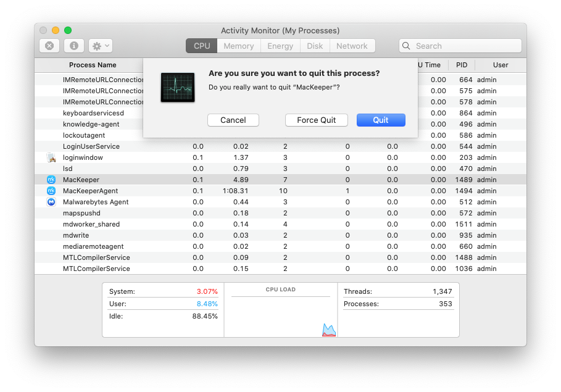
Task: Click the Force Quit button
Action: 316,120
